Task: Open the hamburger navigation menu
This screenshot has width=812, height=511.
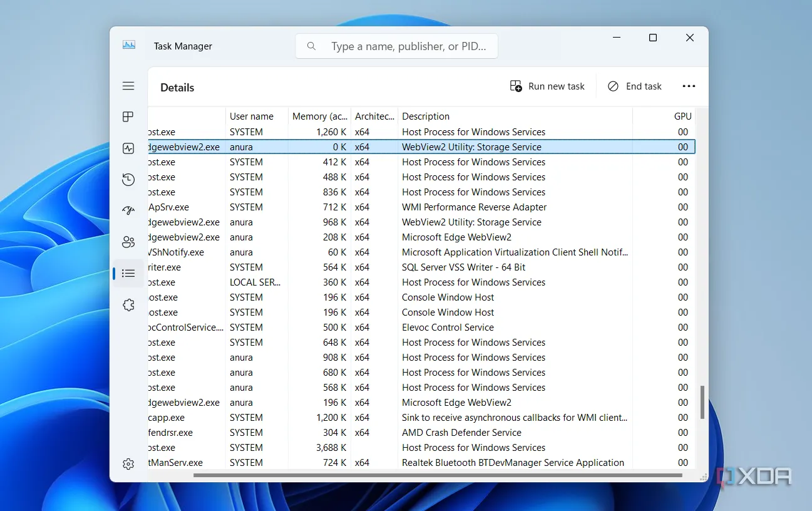Action: click(x=128, y=86)
